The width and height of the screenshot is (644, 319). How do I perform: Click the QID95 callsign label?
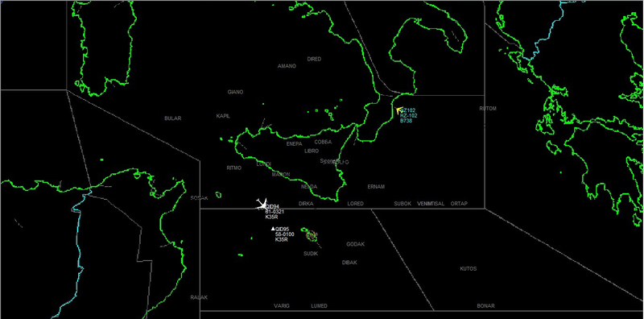tap(283, 229)
